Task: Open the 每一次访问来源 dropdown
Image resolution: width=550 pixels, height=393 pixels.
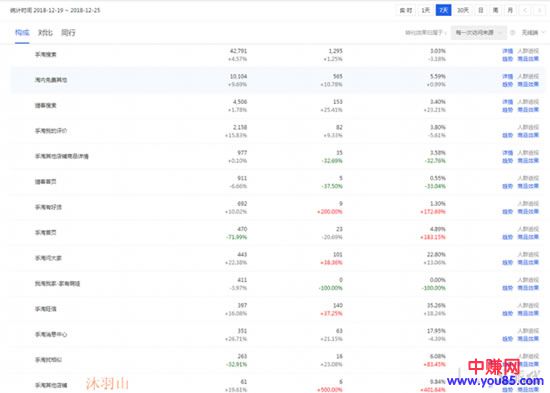Action: tap(478, 33)
